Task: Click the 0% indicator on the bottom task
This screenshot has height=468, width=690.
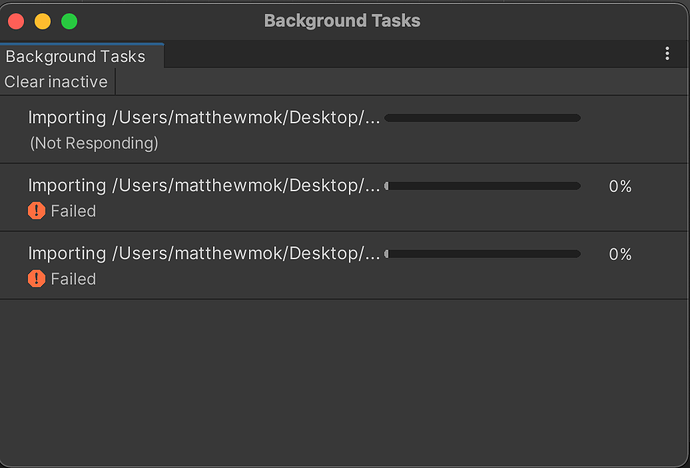Action: (x=620, y=254)
